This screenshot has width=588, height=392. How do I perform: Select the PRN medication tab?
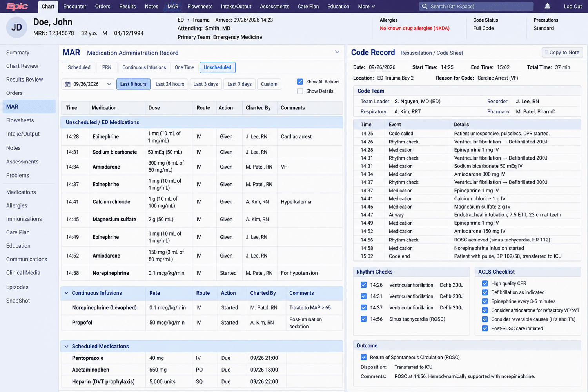click(x=107, y=67)
